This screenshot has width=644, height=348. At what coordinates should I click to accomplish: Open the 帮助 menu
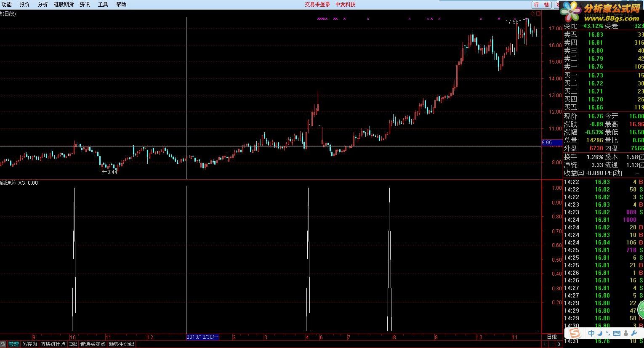(121, 5)
